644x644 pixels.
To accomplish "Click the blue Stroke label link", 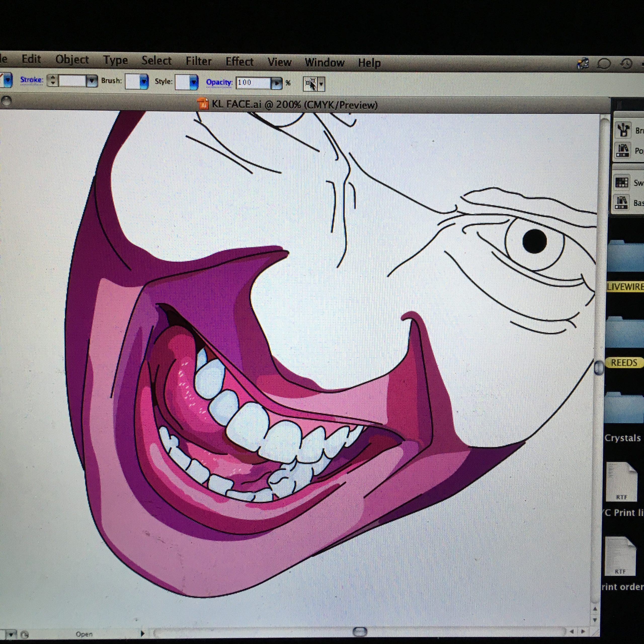I will pyautogui.click(x=32, y=80).
